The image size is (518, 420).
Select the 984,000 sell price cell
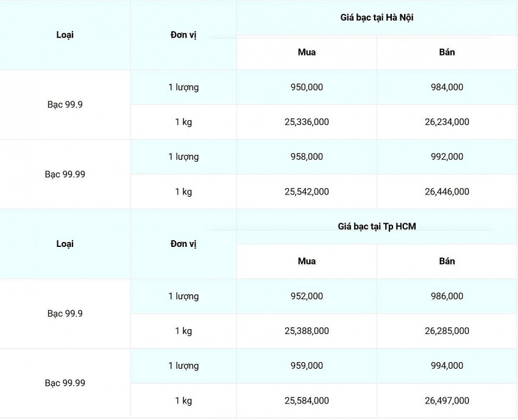447,87
